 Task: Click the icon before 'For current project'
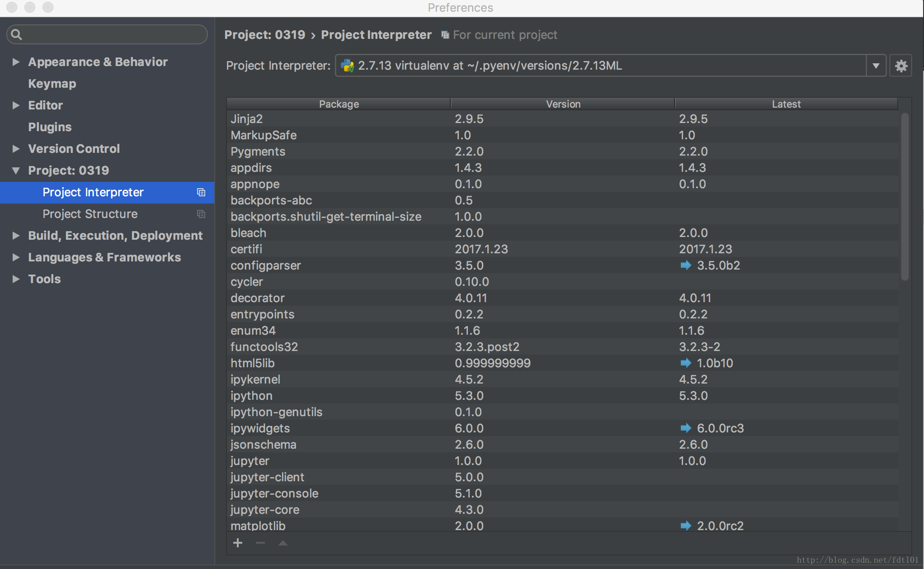[x=445, y=35]
